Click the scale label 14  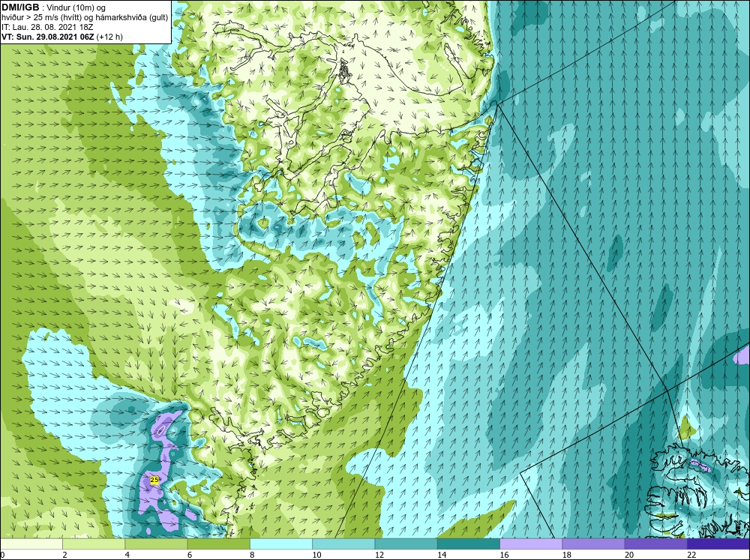click(442, 555)
